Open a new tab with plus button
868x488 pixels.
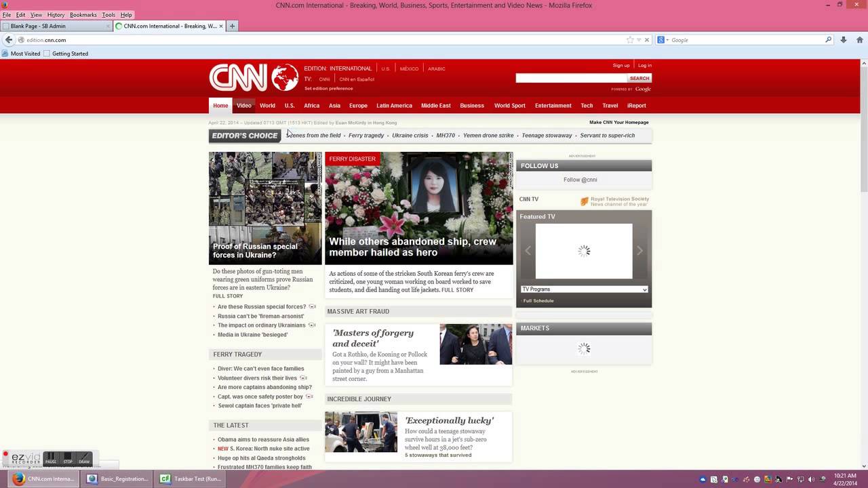232,26
